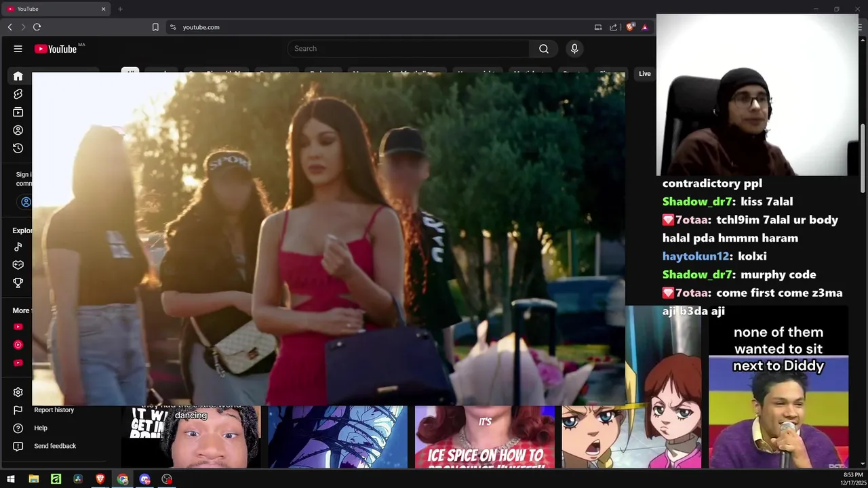Go back with the browser back arrow

9,27
